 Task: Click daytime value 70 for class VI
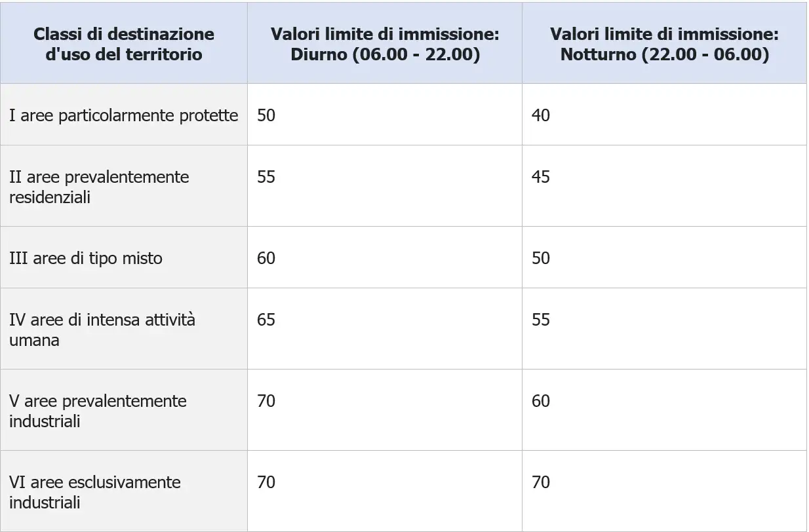pos(266,483)
